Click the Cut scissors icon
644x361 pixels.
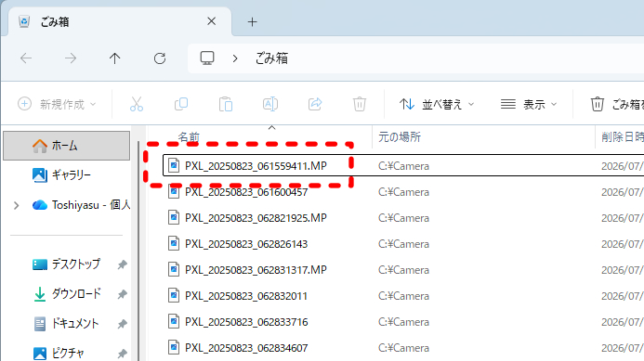(x=137, y=104)
